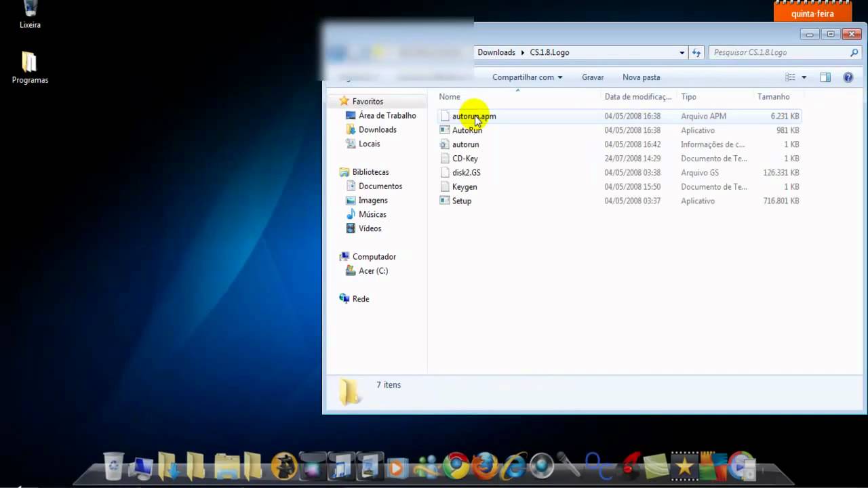This screenshot has width=868, height=488.
Task: Open the spy hat icon in the dock
Action: coord(283,466)
